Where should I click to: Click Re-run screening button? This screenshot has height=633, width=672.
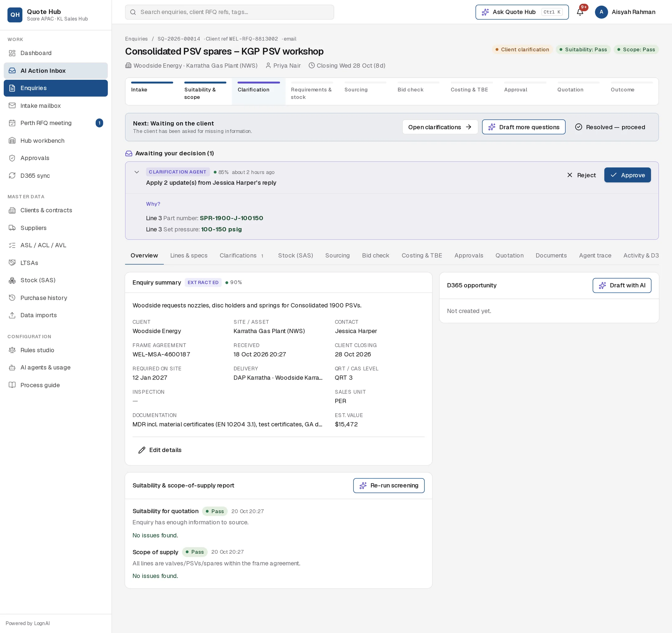(389, 485)
